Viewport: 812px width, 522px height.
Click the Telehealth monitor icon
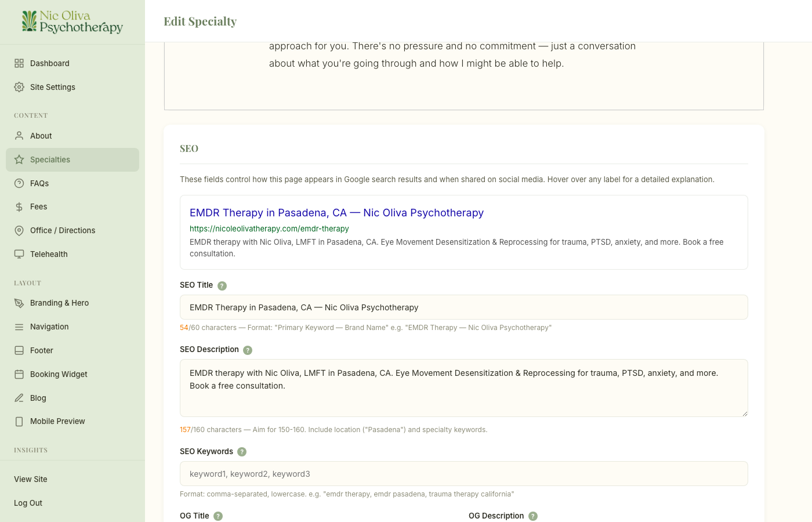19,254
